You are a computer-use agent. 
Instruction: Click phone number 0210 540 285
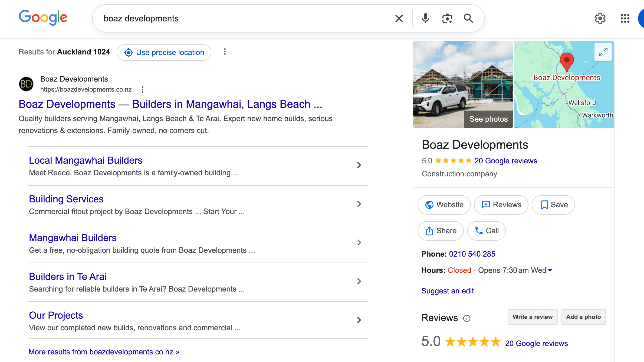[472, 254]
